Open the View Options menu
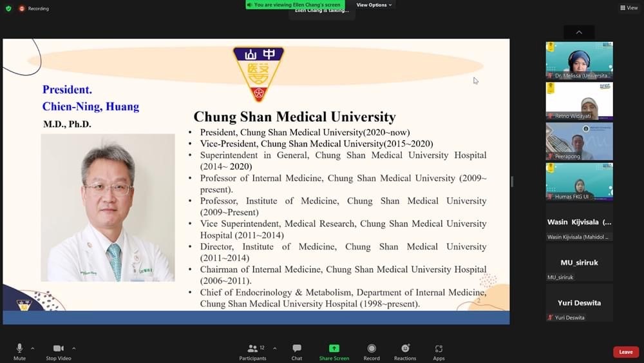Screen dimensions: 644x363 pos(374,5)
